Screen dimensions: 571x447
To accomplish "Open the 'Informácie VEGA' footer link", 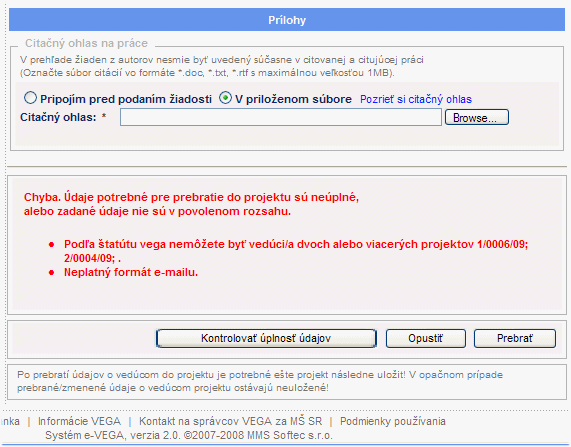I will [79, 421].
